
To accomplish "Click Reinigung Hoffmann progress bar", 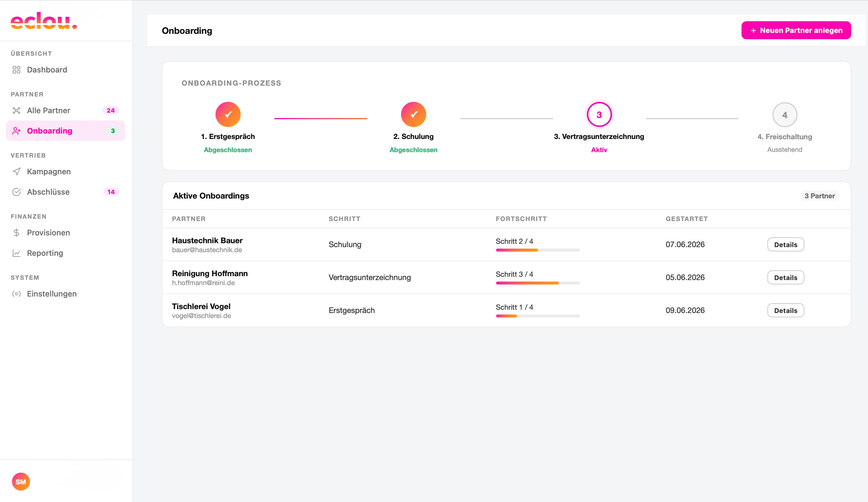I will (538, 283).
